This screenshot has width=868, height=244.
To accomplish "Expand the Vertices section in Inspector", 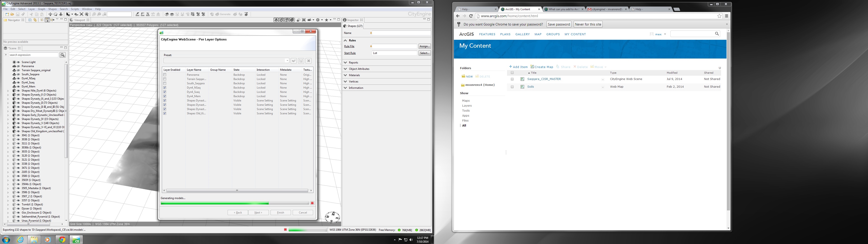I will pos(345,82).
